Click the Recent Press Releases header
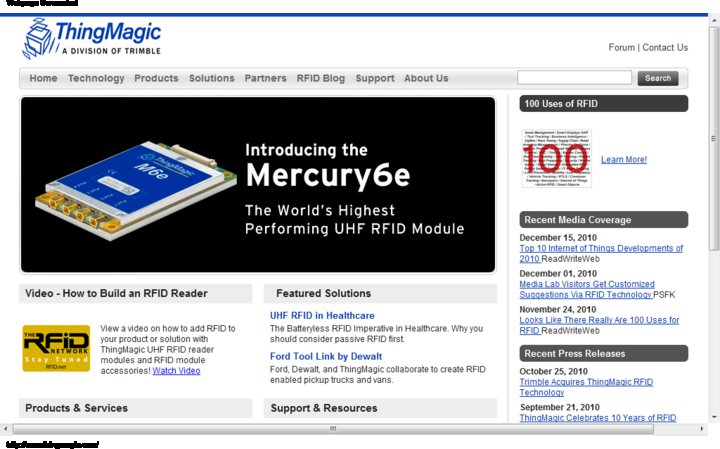The width and height of the screenshot is (720, 449). click(x=604, y=354)
